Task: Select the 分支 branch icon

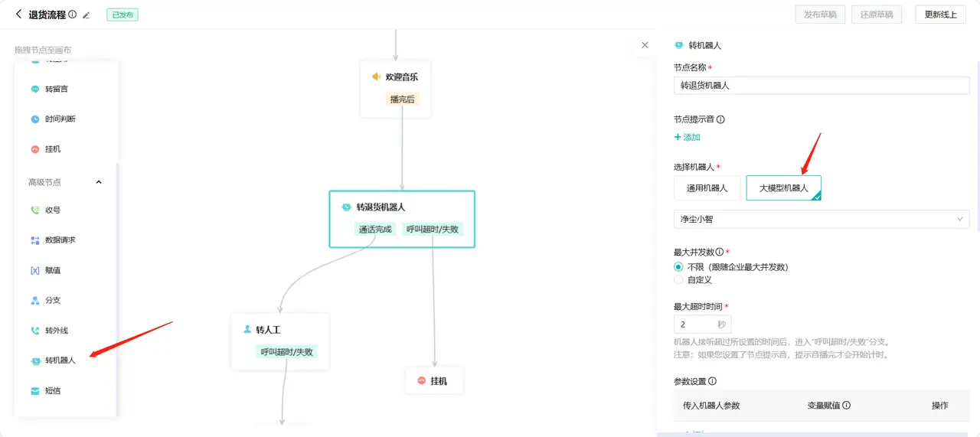Action: pyautogui.click(x=34, y=300)
